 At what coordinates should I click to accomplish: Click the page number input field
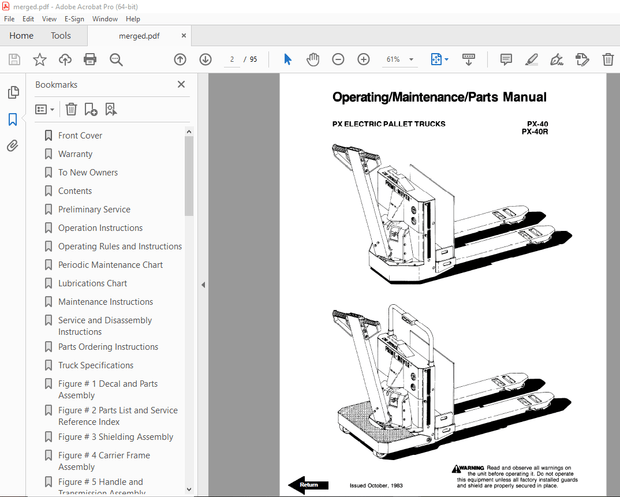click(232, 60)
